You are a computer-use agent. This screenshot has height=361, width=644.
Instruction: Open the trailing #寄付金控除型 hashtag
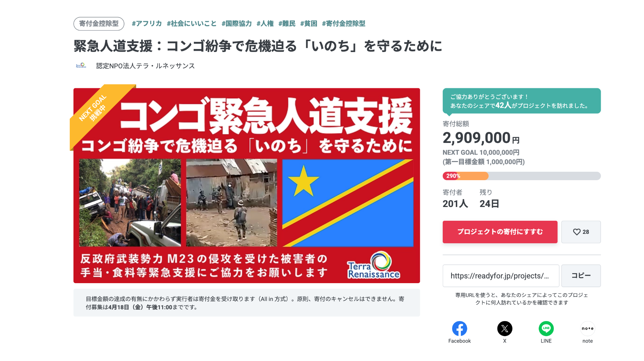coord(343,23)
